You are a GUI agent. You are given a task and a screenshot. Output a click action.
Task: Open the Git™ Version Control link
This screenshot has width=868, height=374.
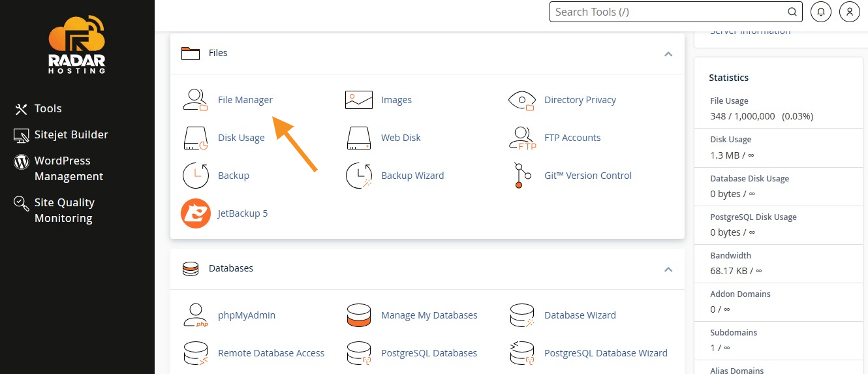588,176
